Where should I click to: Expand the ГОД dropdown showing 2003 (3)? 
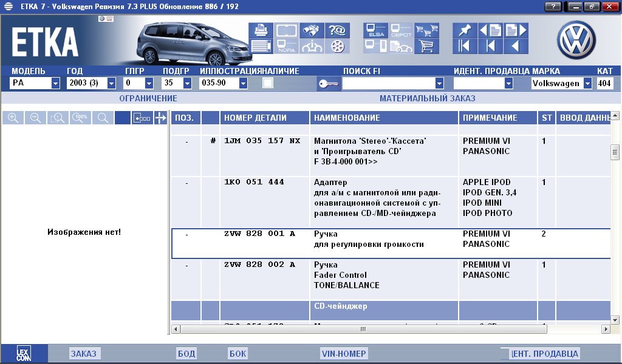pyautogui.click(x=112, y=83)
